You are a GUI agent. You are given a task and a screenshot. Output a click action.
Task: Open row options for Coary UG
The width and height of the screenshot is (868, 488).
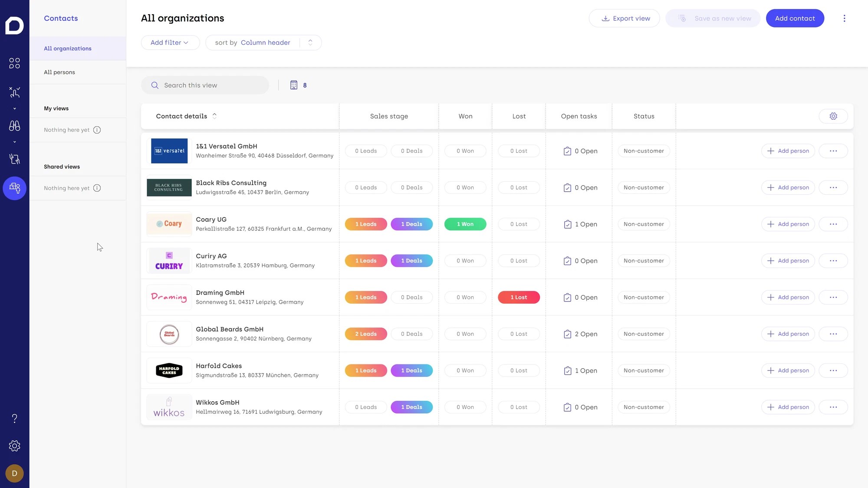[833, 224]
